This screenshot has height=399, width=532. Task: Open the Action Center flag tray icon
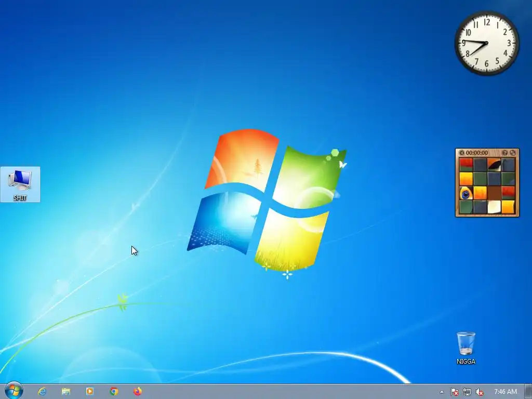[x=454, y=392]
